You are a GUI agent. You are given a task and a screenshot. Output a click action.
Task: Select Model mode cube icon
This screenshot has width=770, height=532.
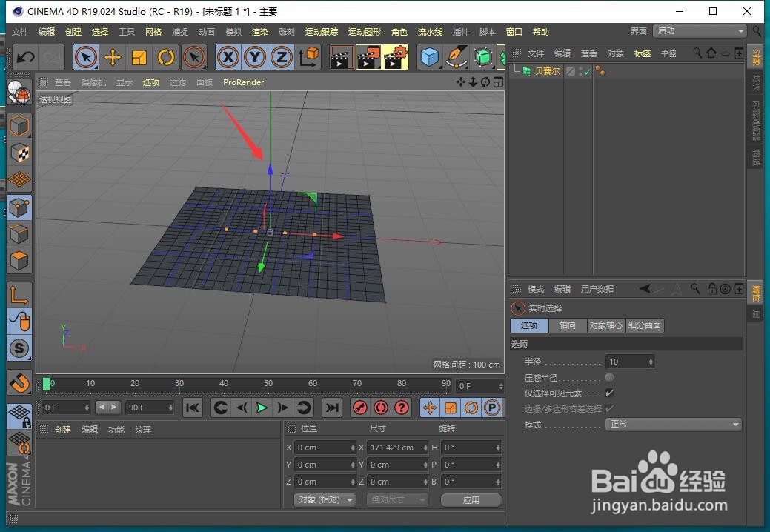tap(19, 127)
